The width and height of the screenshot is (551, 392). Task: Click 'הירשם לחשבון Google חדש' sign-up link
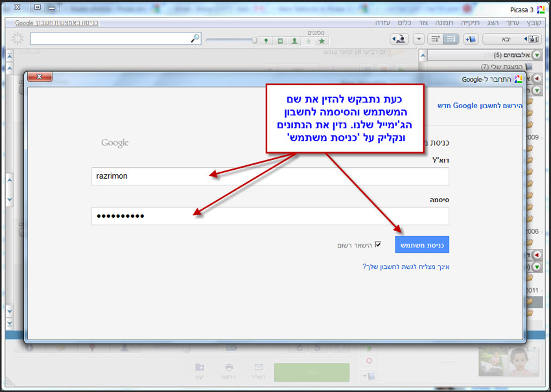click(x=480, y=106)
